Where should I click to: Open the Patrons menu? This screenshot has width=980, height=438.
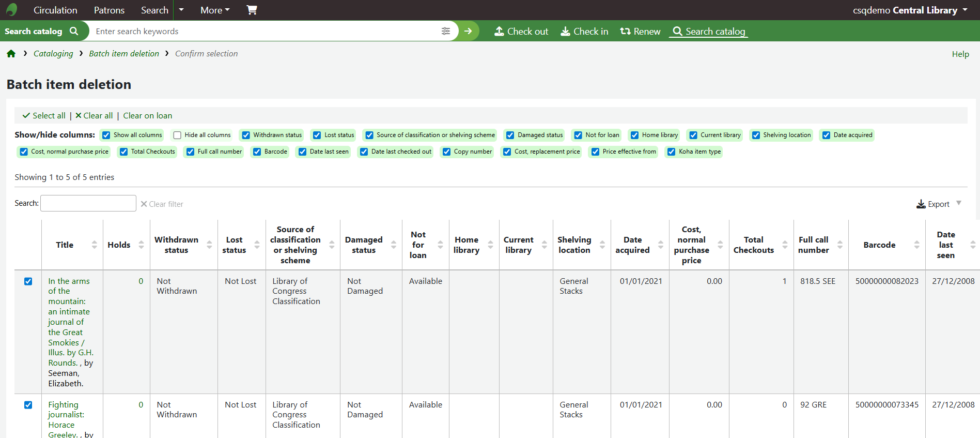[109, 10]
